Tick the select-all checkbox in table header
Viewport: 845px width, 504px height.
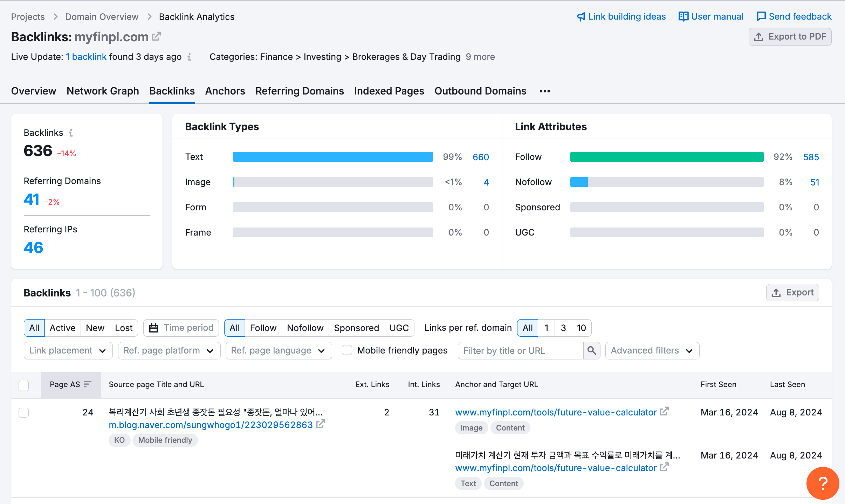tap(23, 385)
